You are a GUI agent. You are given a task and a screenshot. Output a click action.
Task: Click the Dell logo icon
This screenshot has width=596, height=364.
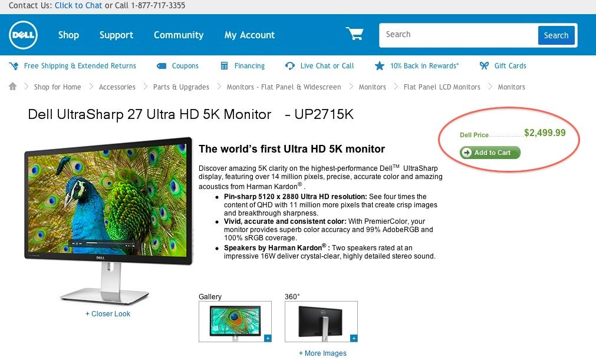[23, 35]
